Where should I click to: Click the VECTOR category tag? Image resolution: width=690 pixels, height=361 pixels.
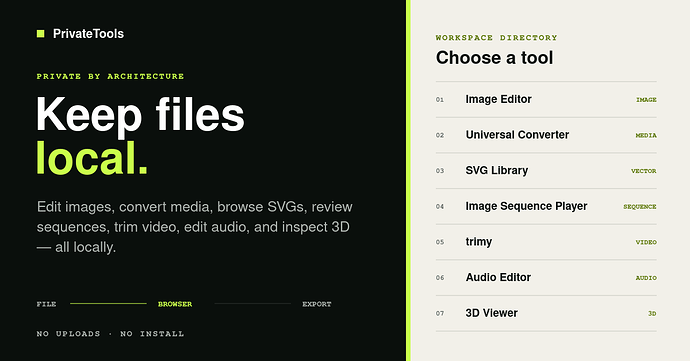[x=644, y=171]
